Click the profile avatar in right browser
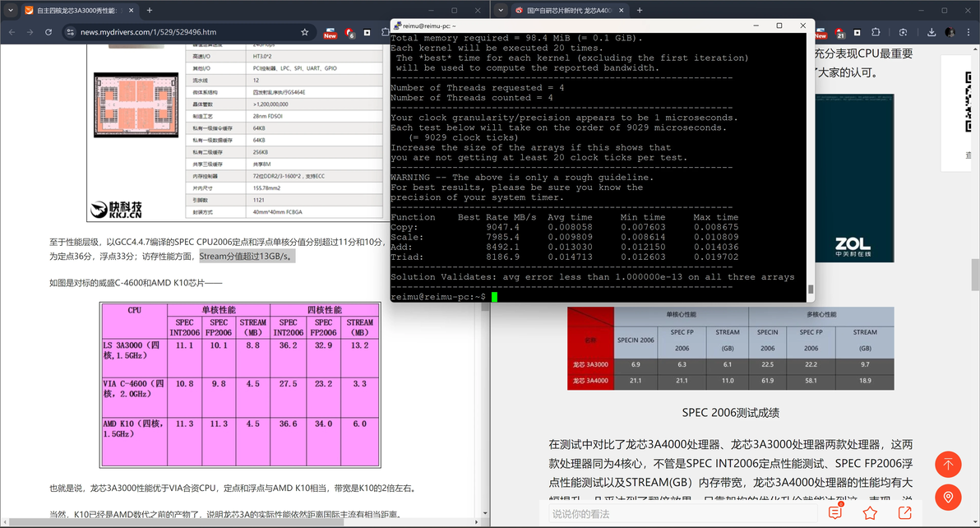 [x=950, y=32]
